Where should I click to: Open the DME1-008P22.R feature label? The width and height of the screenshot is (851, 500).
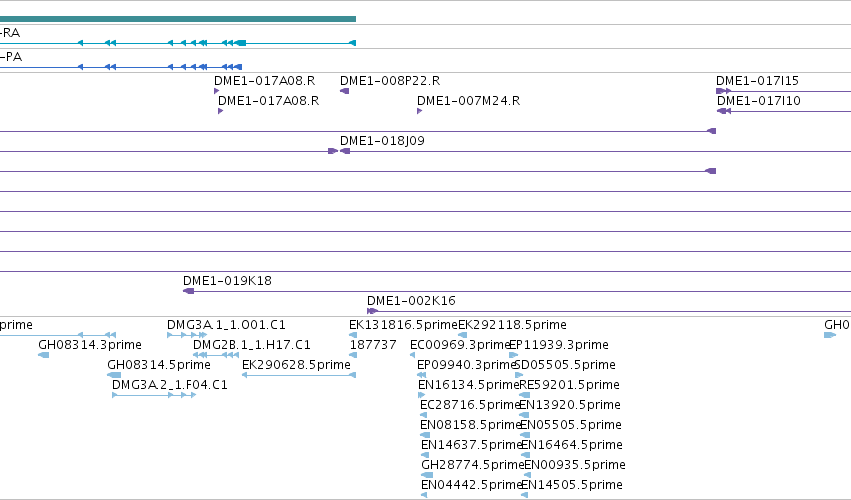(390, 81)
